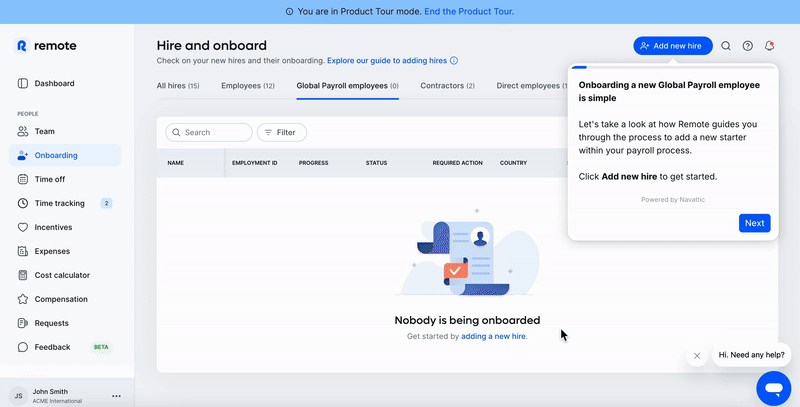Click the Onboarding person-plus icon
This screenshot has height=407, width=800.
coord(22,155)
